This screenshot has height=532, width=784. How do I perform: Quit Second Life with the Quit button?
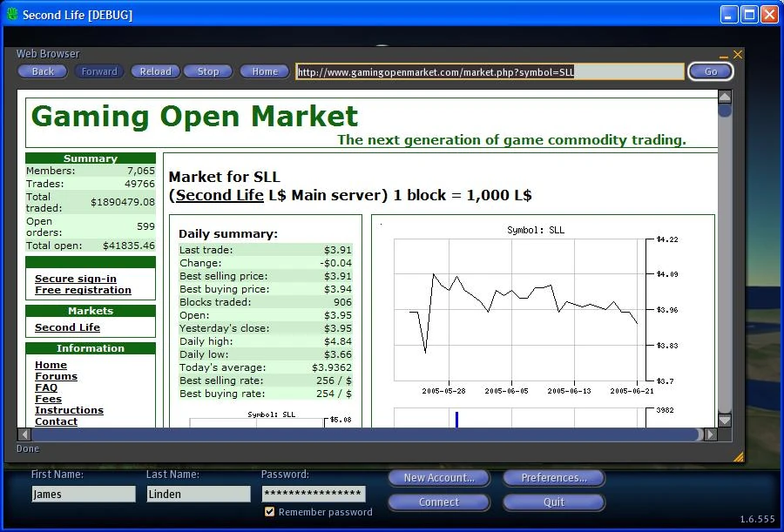(554, 502)
